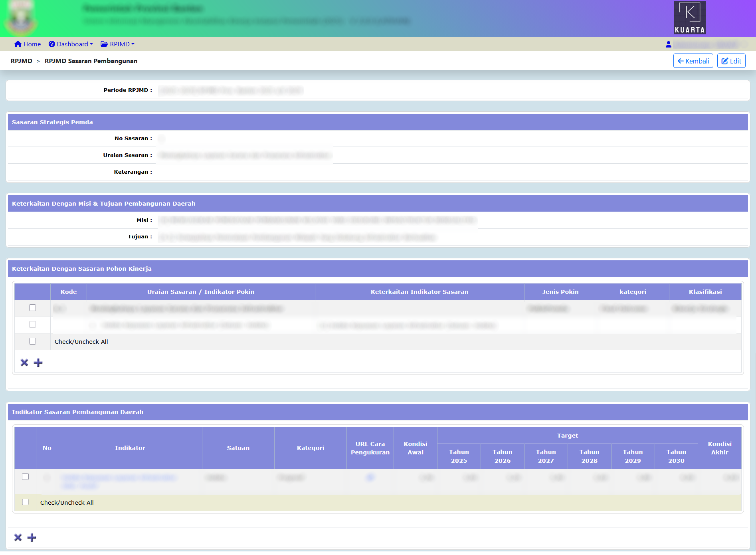Click add plus icon under Pohon Kinerja table
756x555 pixels.
[x=38, y=363]
